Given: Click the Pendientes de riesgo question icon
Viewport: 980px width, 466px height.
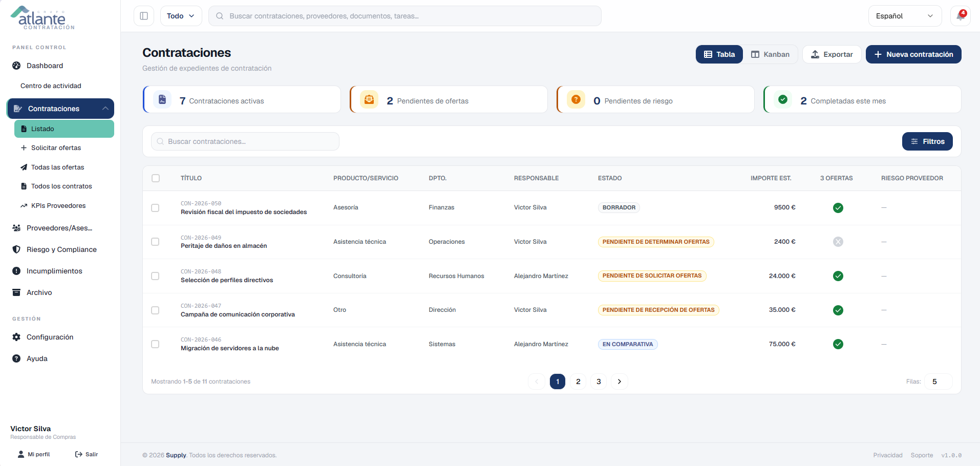Looking at the screenshot, I should (576, 99).
